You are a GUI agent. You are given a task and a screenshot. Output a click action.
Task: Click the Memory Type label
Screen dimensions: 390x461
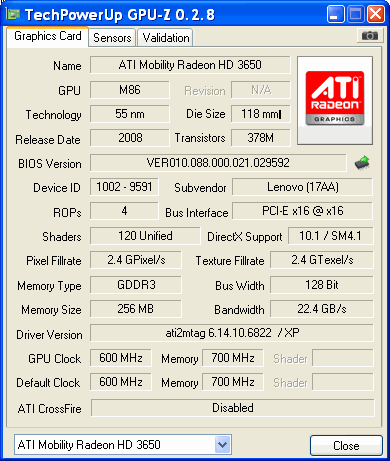pos(49,286)
